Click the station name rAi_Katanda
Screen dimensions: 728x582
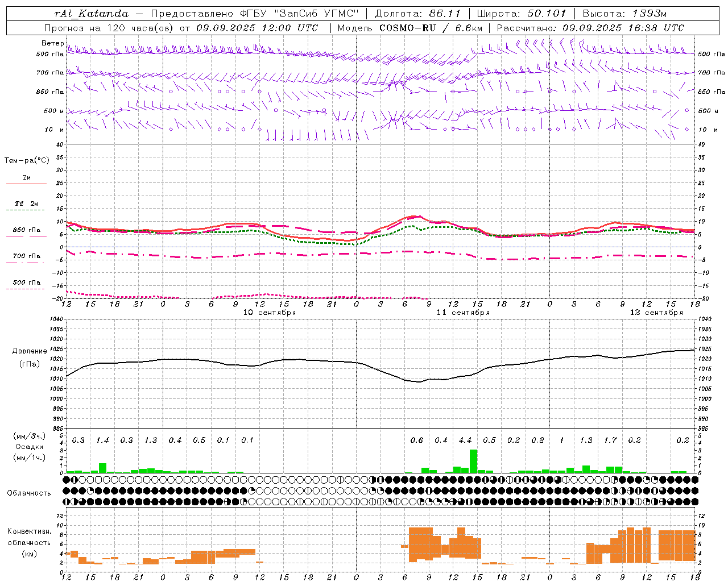[x=91, y=14]
